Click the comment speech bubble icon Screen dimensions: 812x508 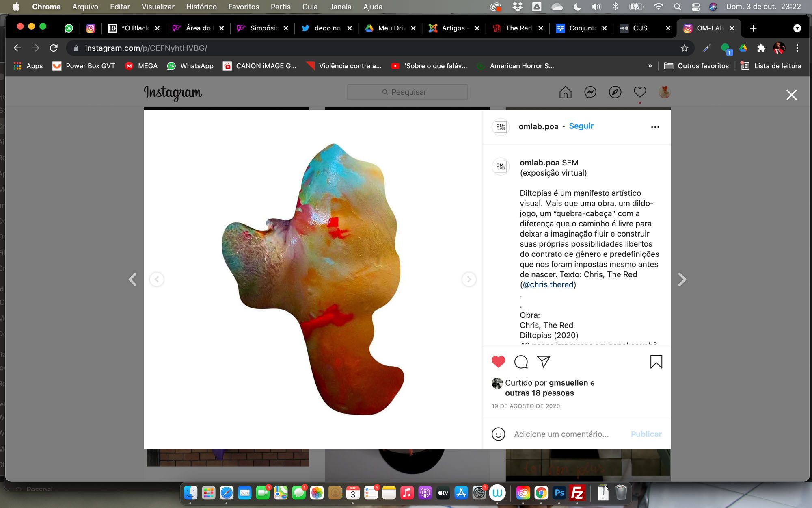click(x=521, y=362)
